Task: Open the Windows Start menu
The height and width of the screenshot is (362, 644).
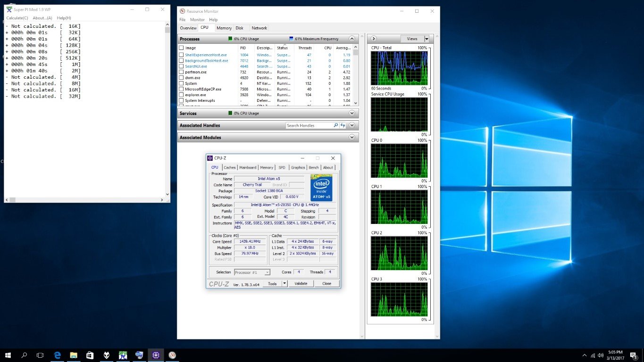Action: click(x=8, y=355)
